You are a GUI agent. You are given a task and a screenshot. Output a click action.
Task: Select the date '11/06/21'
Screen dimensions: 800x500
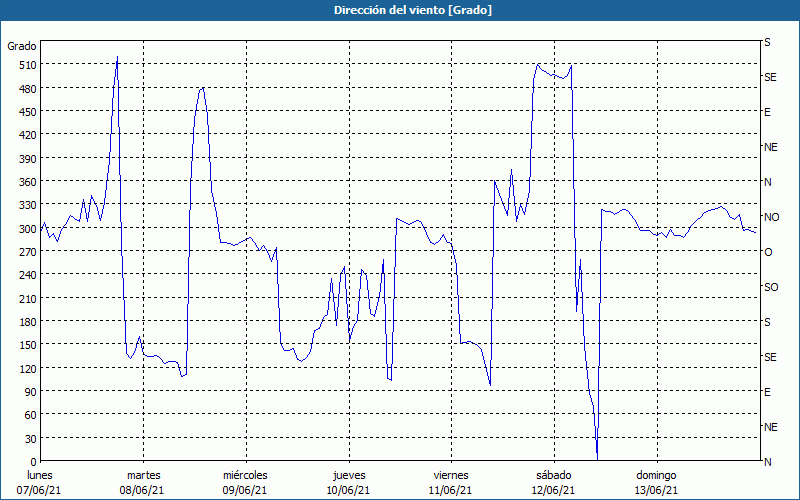pos(451,490)
